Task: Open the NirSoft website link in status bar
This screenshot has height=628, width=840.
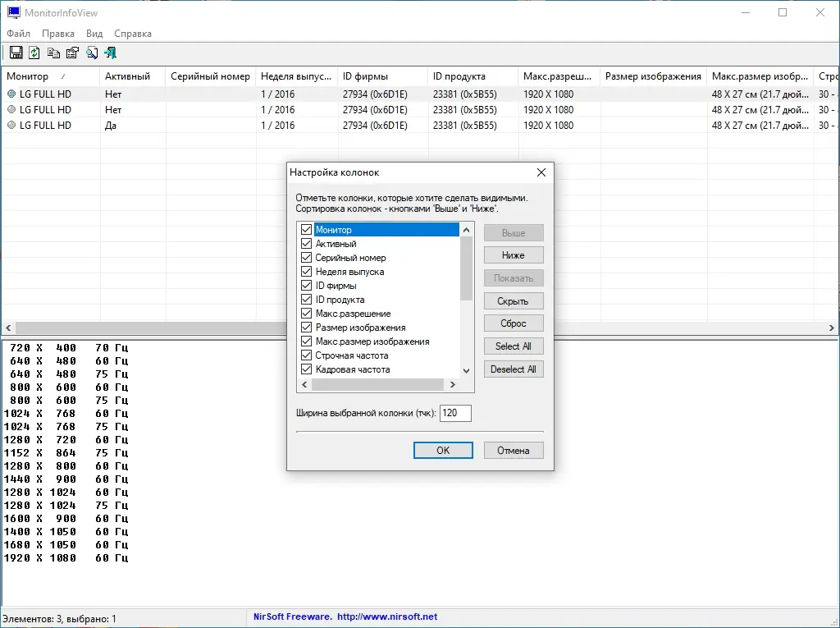Action: 387,617
